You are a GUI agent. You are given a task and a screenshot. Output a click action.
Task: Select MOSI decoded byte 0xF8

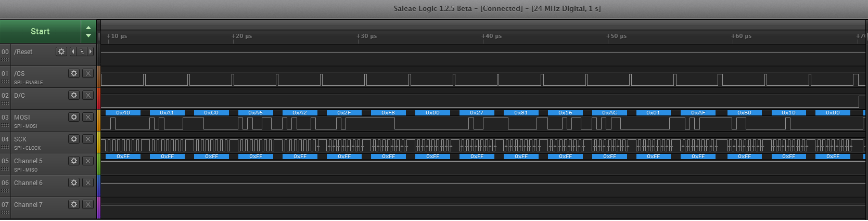click(x=388, y=113)
